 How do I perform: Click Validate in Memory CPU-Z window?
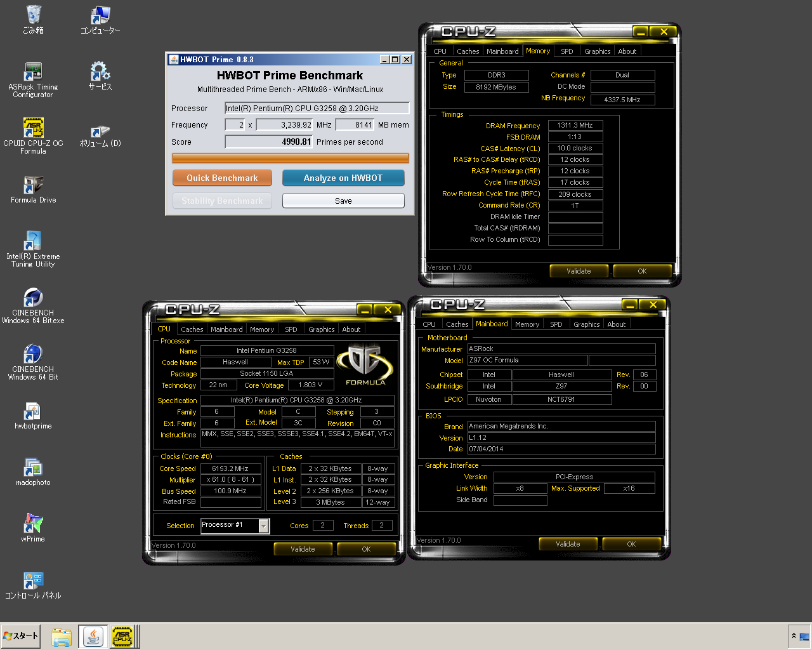pos(579,271)
